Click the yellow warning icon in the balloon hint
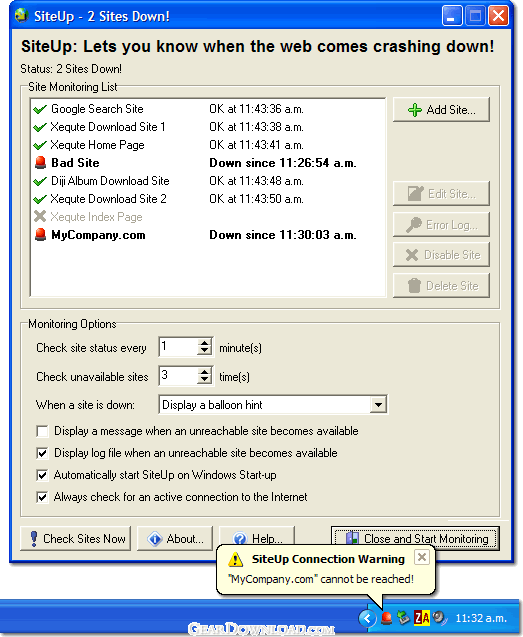523x637 pixels. [x=236, y=560]
